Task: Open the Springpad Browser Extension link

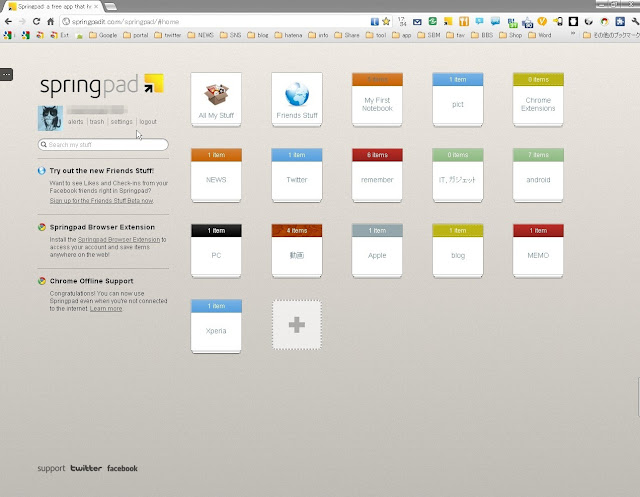Action: [x=119, y=240]
